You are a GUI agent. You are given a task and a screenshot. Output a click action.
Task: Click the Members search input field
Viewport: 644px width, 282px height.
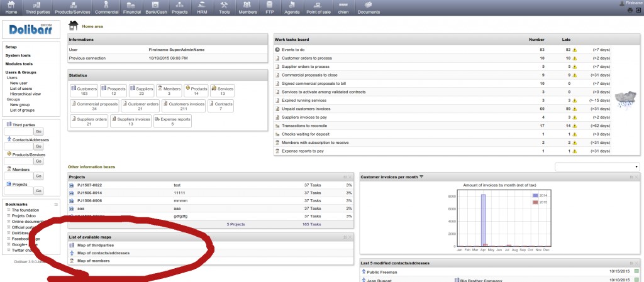coord(18,176)
